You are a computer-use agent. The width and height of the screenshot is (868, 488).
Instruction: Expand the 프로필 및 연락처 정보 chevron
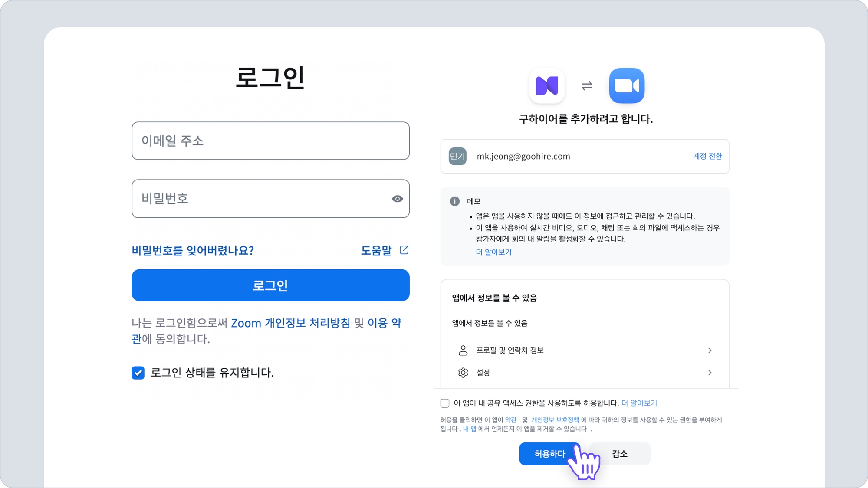710,350
